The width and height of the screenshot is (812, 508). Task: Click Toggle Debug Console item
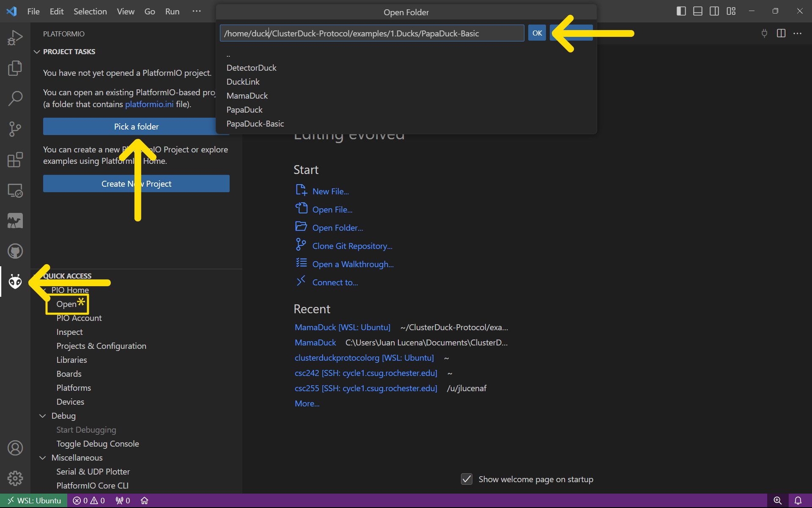point(98,444)
